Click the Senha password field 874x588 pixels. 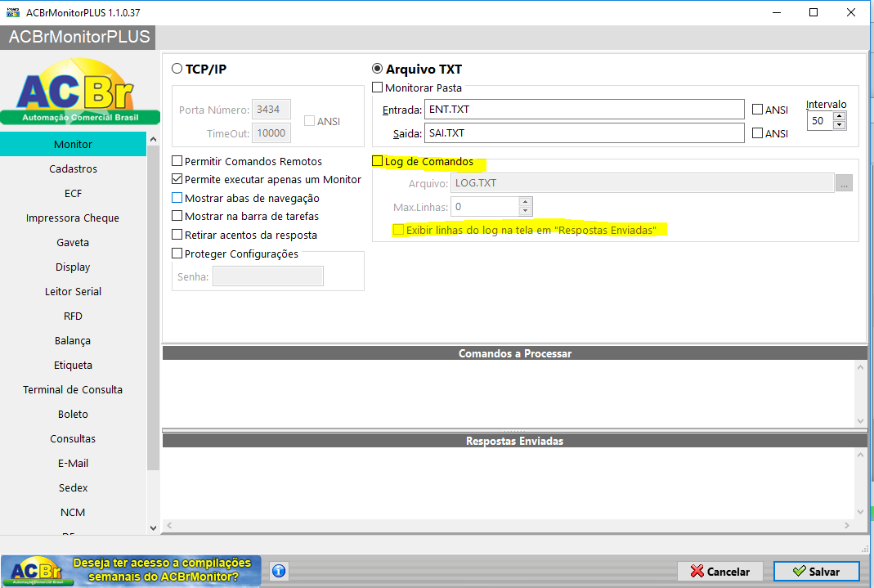click(268, 276)
